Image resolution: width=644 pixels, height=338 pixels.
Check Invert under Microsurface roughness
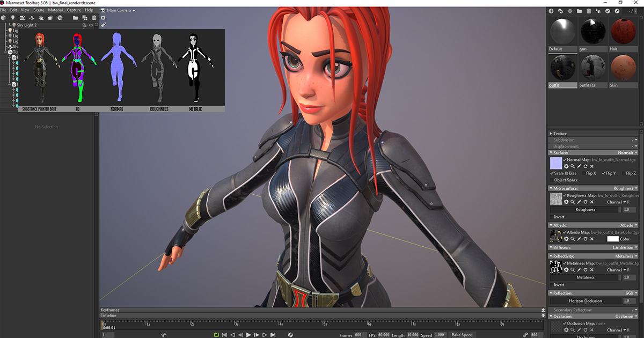pyautogui.click(x=552, y=217)
